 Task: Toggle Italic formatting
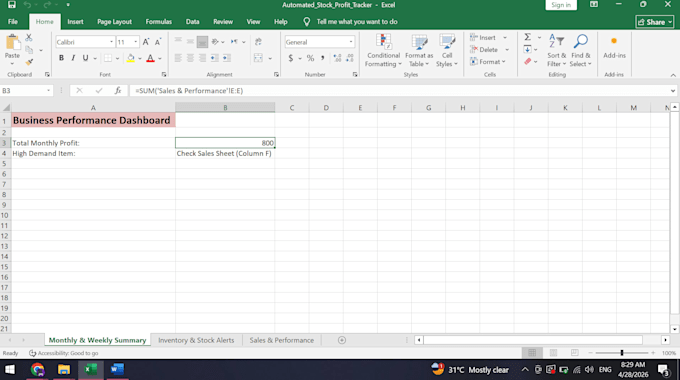coord(73,58)
